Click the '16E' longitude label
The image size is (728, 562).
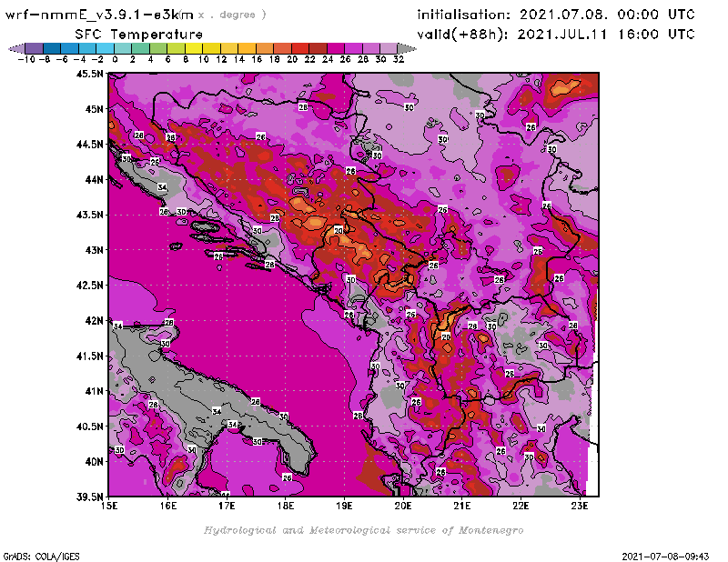pos(168,506)
